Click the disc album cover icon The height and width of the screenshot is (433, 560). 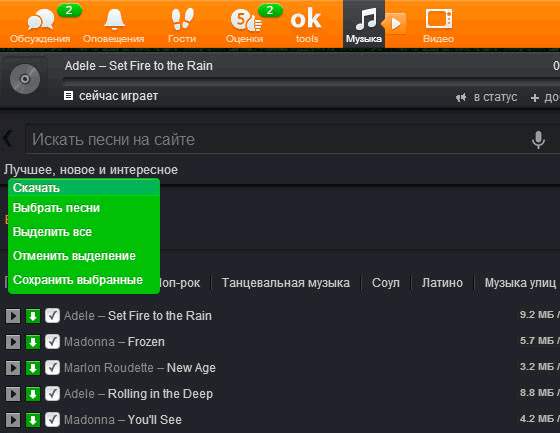25,79
